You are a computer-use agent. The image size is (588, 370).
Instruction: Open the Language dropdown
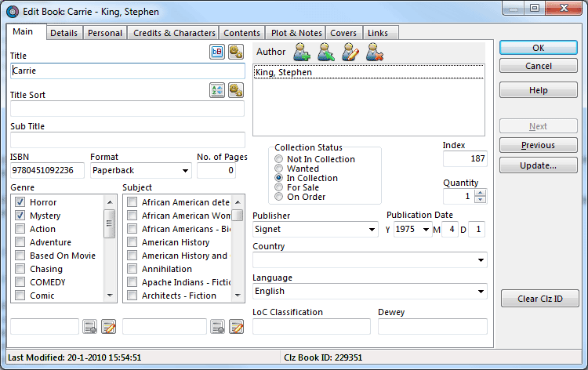point(481,292)
